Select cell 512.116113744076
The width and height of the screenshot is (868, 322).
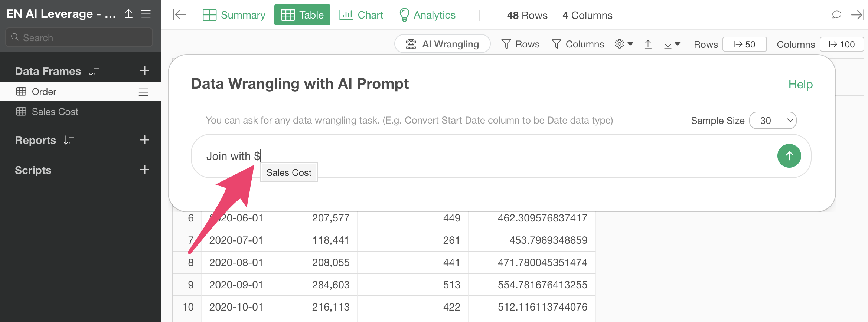[532, 307]
